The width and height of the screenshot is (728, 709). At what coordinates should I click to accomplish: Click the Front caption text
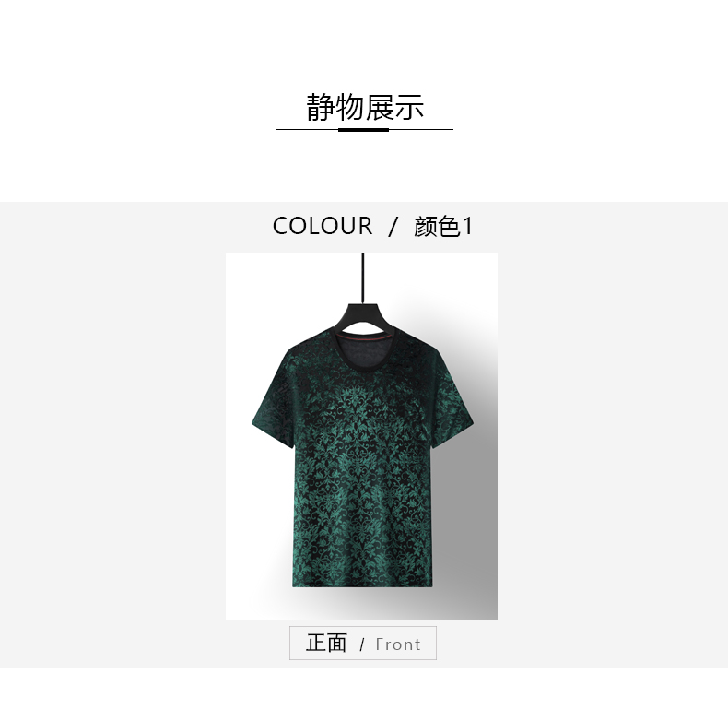[398, 644]
